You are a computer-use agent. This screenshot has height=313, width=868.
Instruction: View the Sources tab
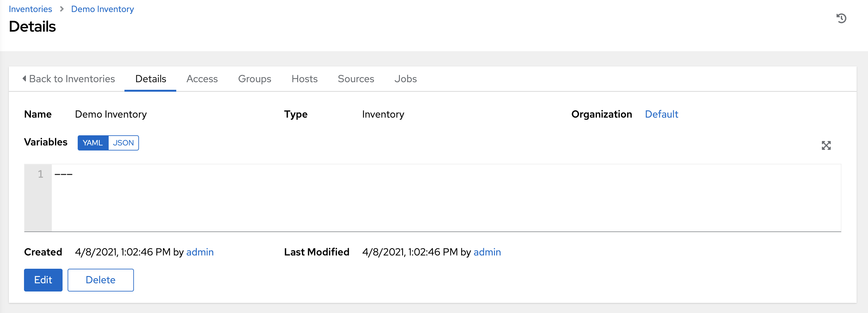356,79
